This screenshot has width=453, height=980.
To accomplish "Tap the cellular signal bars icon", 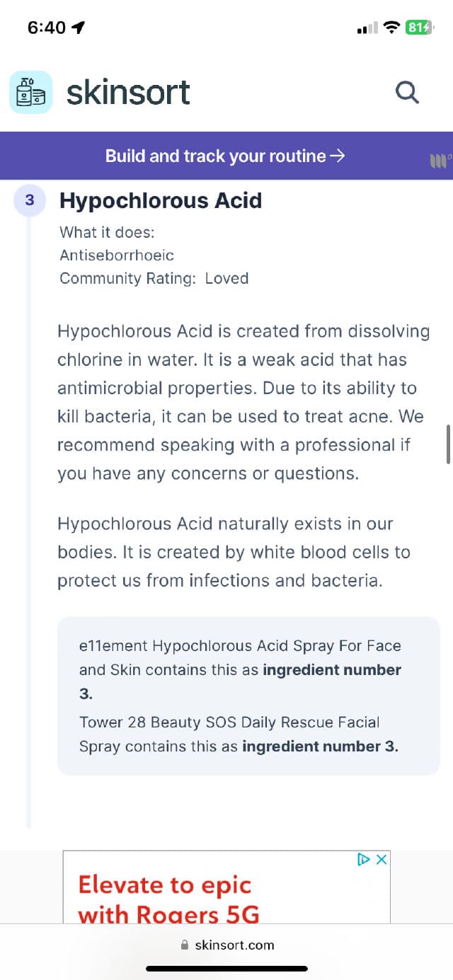I will point(367,28).
